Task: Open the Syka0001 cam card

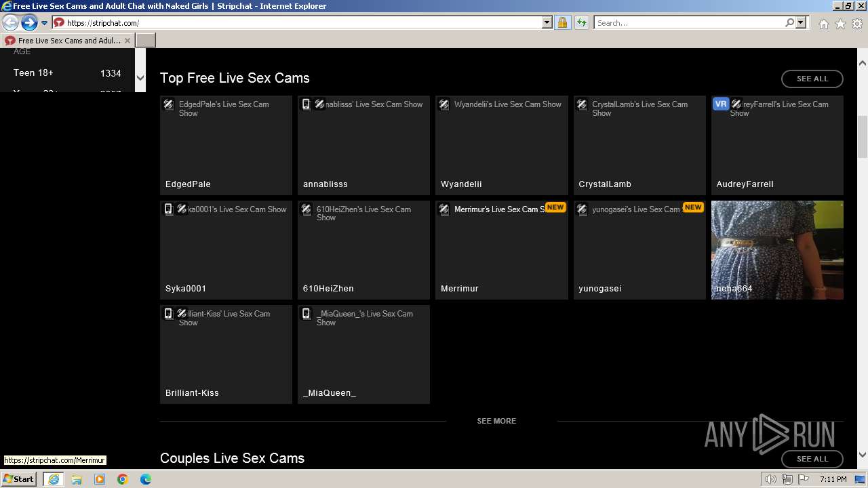Action: pyautogui.click(x=226, y=250)
